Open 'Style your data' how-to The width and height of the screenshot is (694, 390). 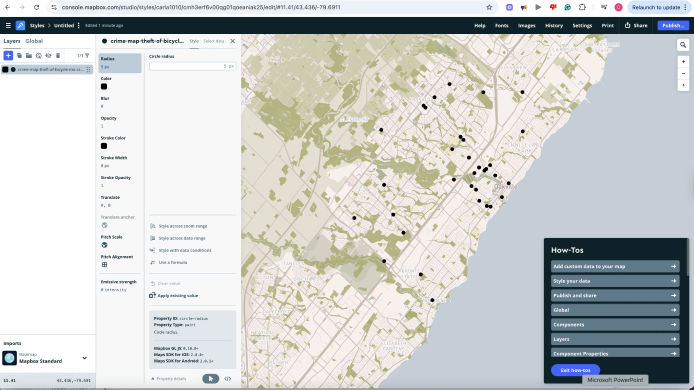click(x=615, y=281)
